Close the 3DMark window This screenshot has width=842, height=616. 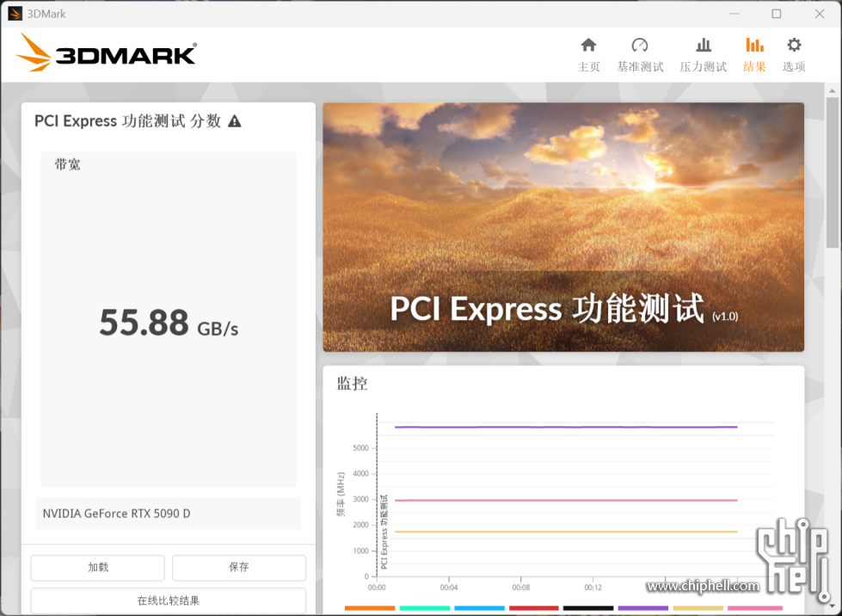pyautogui.click(x=820, y=14)
